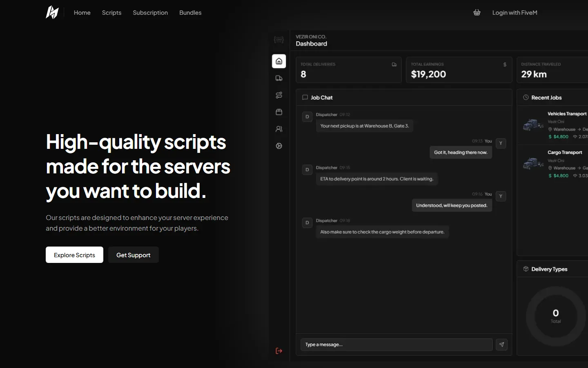Click the "Got it, heading there now." message
The width and height of the screenshot is (588, 368).
[x=461, y=153]
